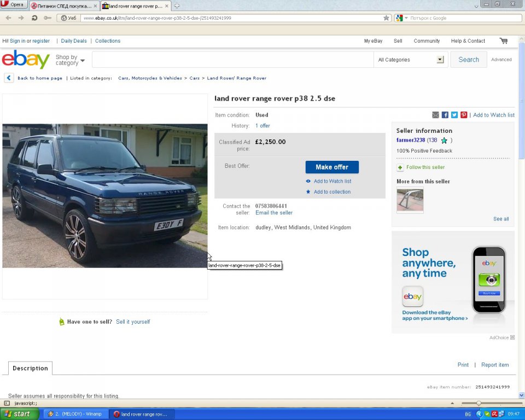Open the Cars breadcrumb link
Viewport: 525px width, 420px height.
[x=194, y=78]
